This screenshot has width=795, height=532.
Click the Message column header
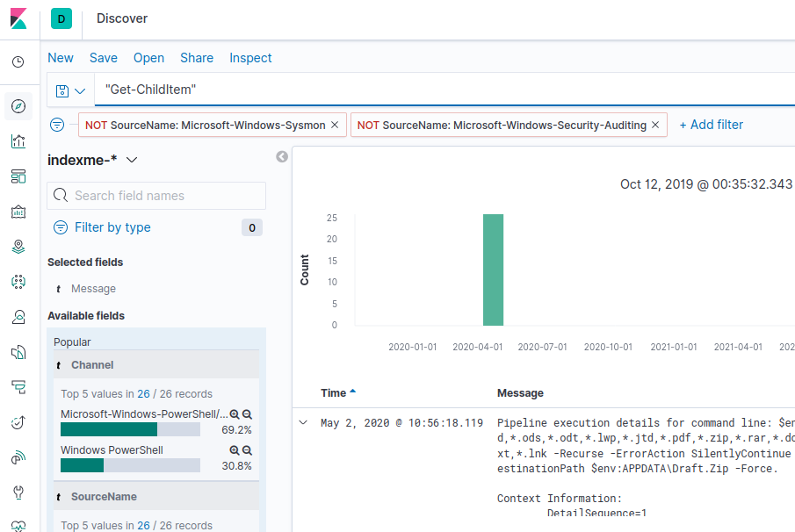click(520, 393)
